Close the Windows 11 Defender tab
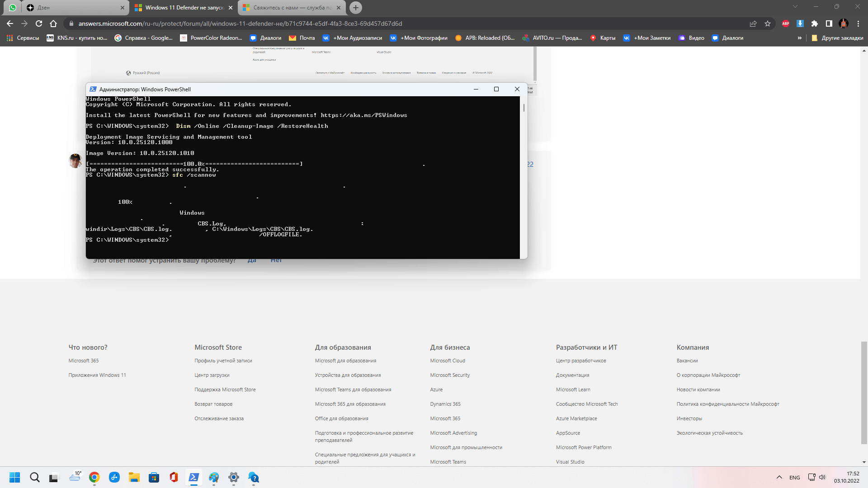This screenshot has height=488, width=868. tap(231, 8)
